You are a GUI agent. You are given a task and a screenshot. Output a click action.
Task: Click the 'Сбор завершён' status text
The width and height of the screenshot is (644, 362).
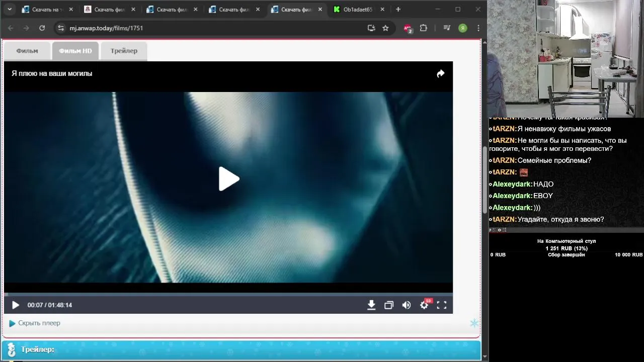(x=567, y=255)
